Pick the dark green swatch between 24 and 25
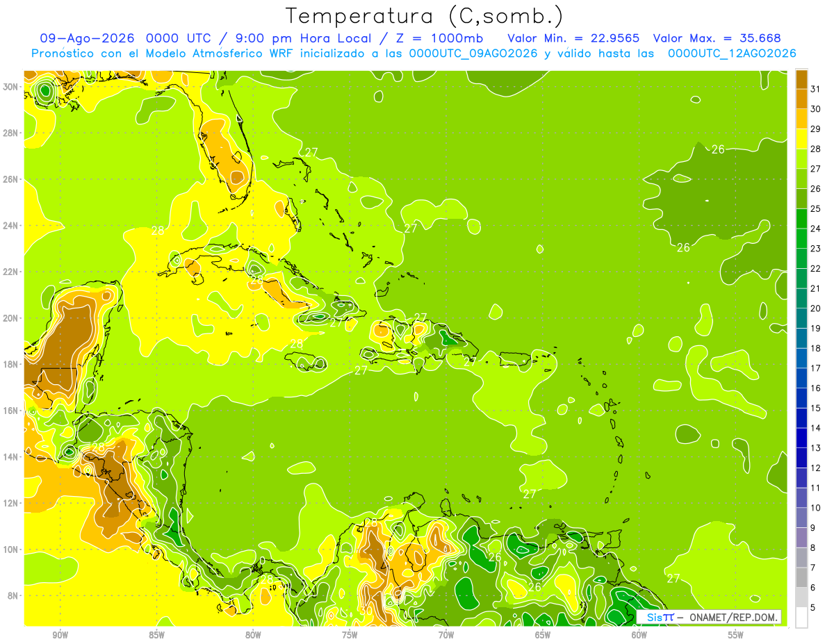This screenshot has width=834, height=644. tap(801, 218)
